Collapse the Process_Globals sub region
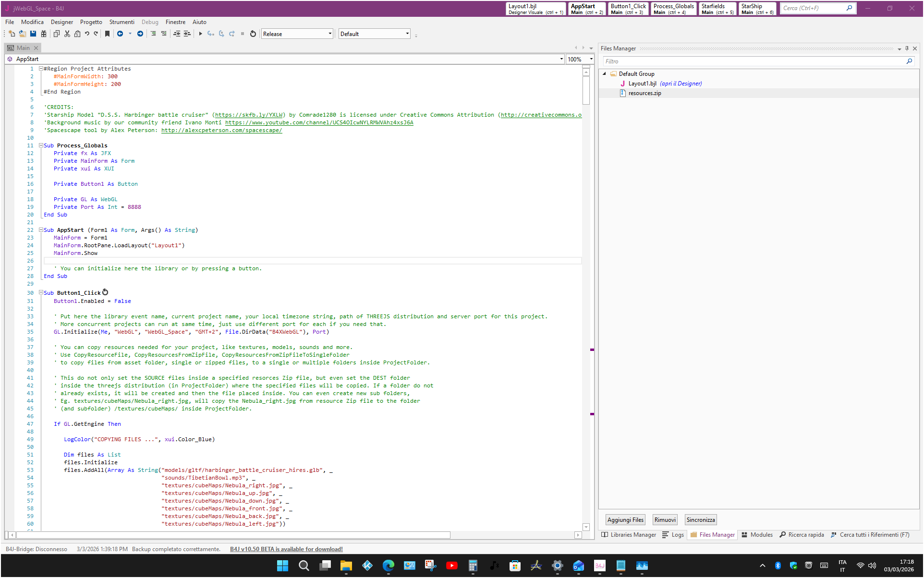Viewport: 924px width, 578px height. coord(41,145)
